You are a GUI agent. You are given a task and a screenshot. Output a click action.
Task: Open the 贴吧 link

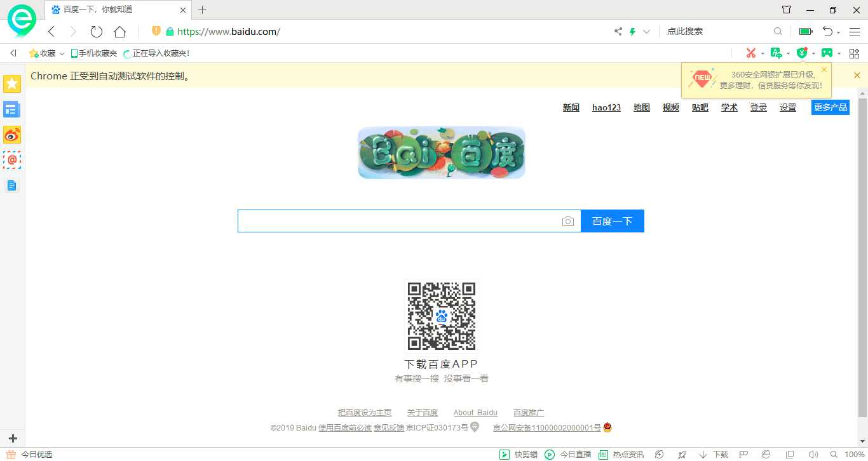pyautogui.click(x=700, y=107)
